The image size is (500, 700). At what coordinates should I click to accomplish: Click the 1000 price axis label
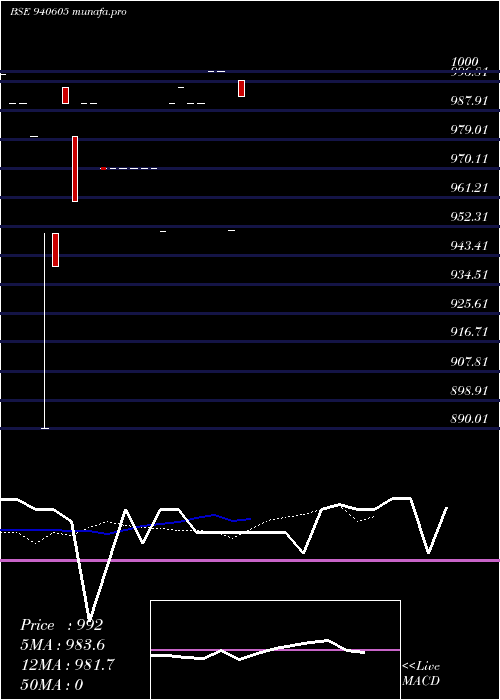pyautogui.click(x=465, y=62)
